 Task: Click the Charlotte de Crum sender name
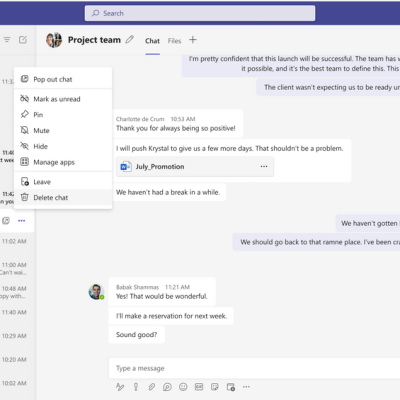pos(140,119)
